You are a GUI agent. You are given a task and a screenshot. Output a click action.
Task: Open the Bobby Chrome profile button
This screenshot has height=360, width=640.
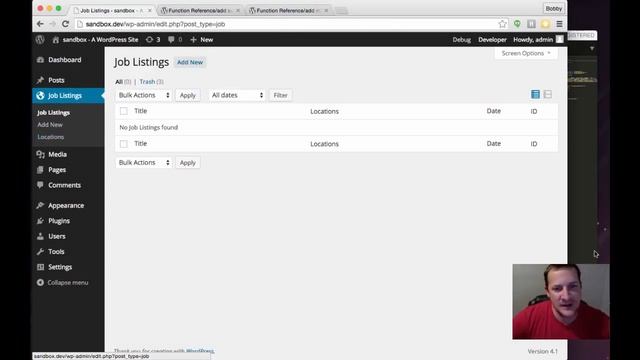(x=553, y=8)
